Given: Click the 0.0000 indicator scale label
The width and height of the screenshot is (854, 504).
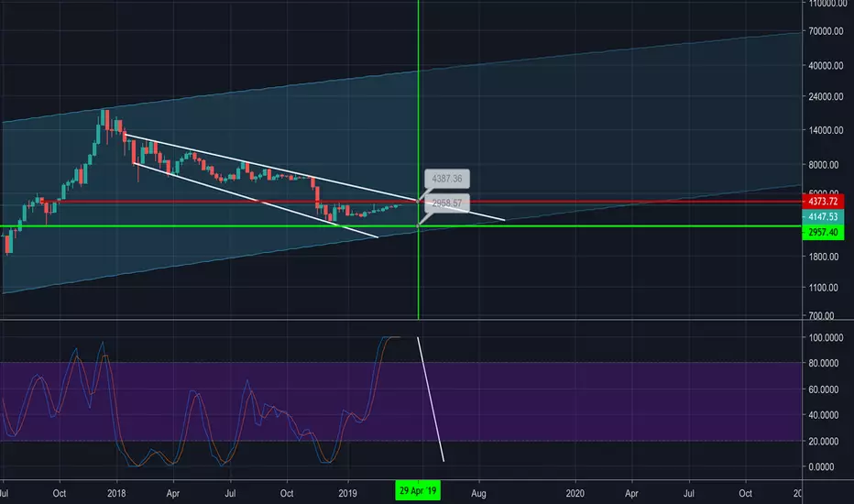Looking at the screenshot, I should coord(821,467).
